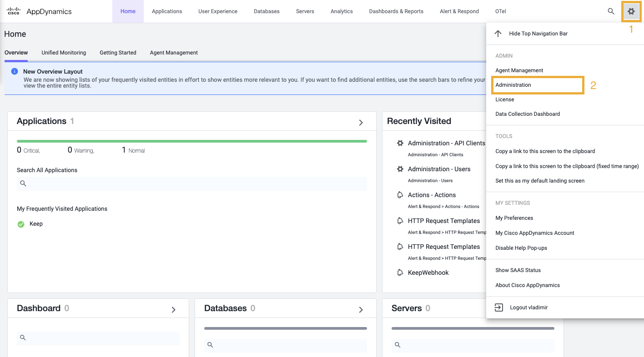Select the Overview sub-tab
The image size is (644, 357).
[x=16, y=53]
